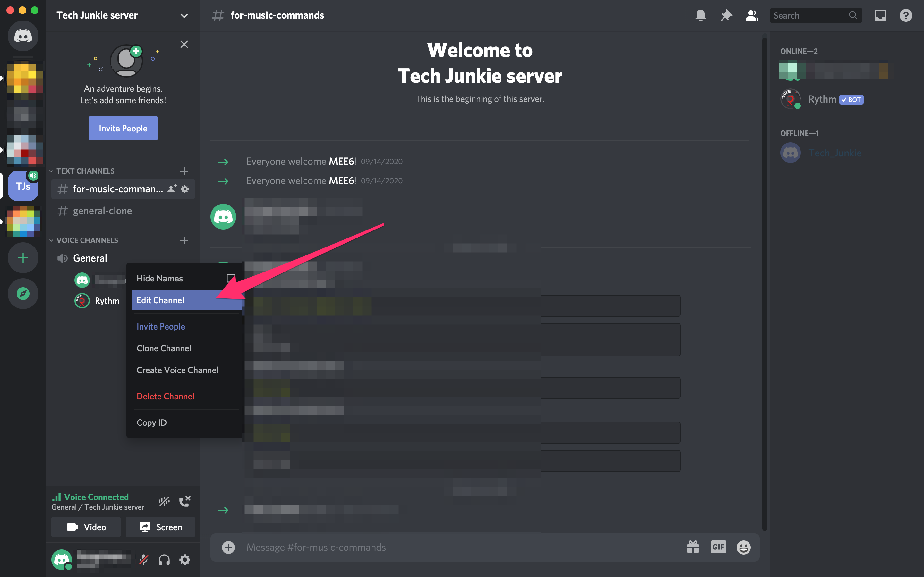
Task: Click Invite People button in welcome popup
Action: click(123, 128)
